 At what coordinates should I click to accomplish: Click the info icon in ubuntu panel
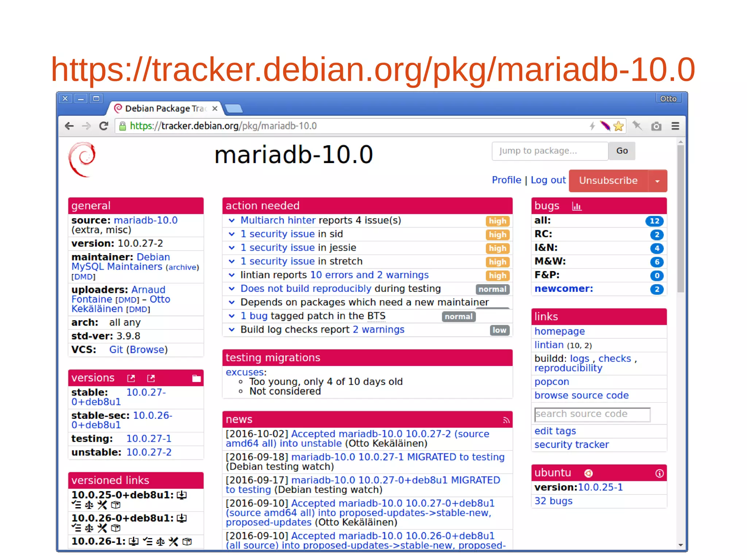(x=659, y=473)
